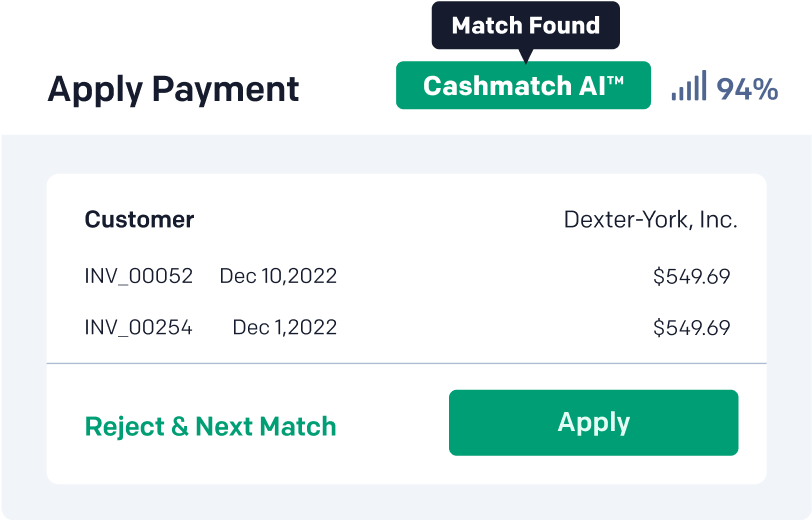812x520 pixels.
Task: Click the trademark symbol after Cashmatch AI
Action: coord(615,80)
